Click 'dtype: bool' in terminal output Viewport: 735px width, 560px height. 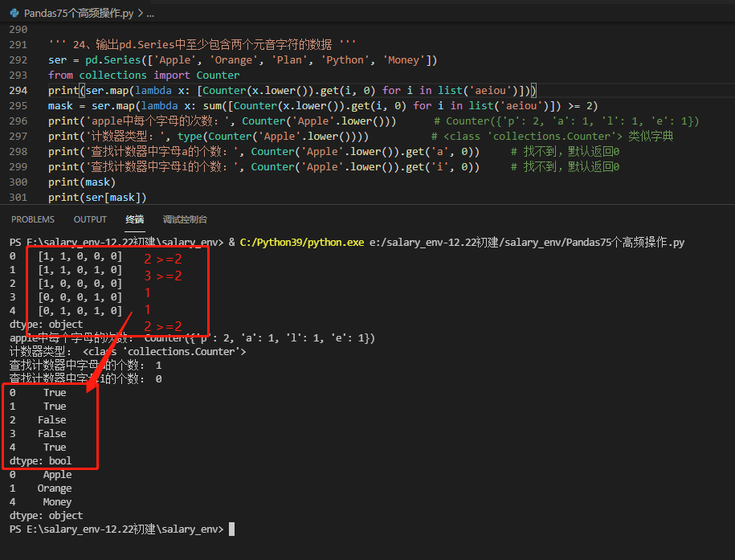tap(40, 461)
